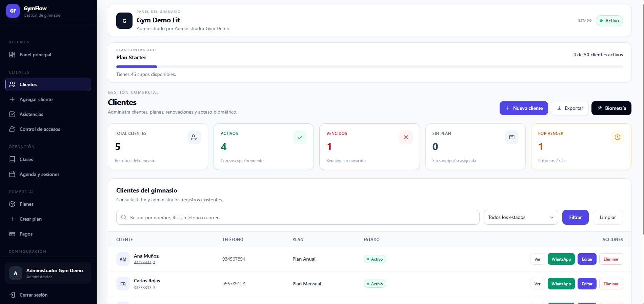
Task: Click the Total Clientes person icon
Action: 194,137
